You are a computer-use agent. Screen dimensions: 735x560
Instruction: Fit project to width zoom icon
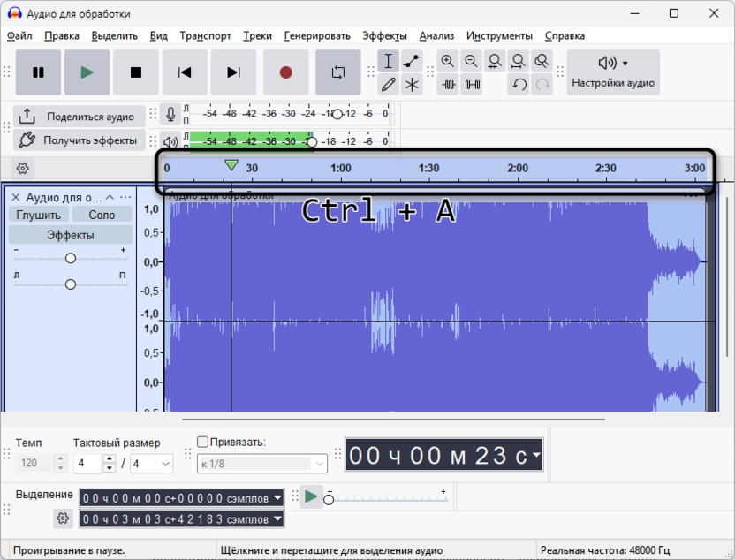(518, 61)
